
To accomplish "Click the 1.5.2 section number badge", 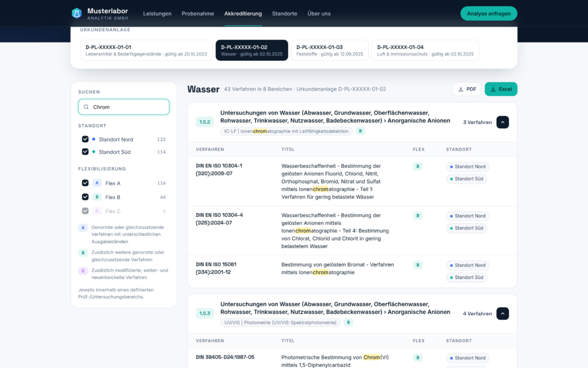I will (x=205, y=122).
